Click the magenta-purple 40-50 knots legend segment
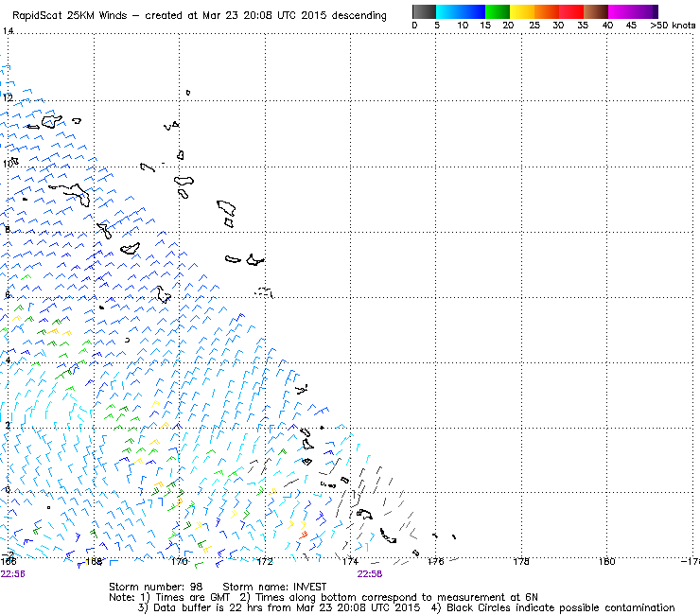Screen dimensions: 700x615 (x=633, y=11)
